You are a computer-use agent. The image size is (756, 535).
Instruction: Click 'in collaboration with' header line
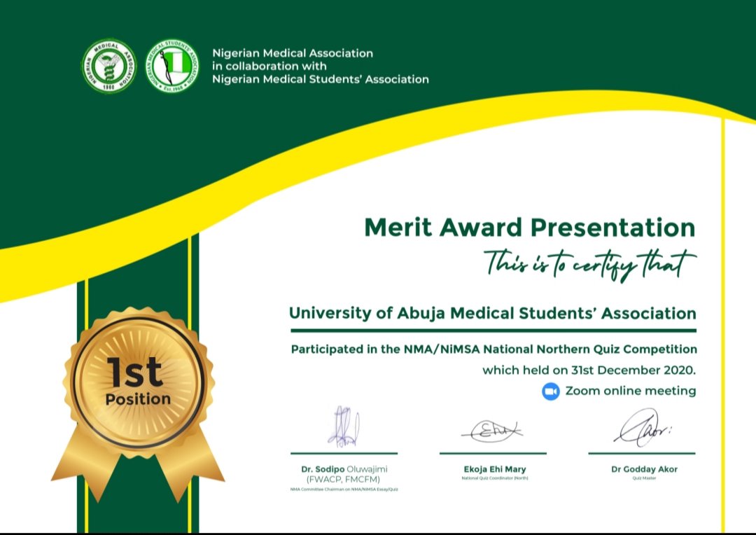(x=269, y=66)
